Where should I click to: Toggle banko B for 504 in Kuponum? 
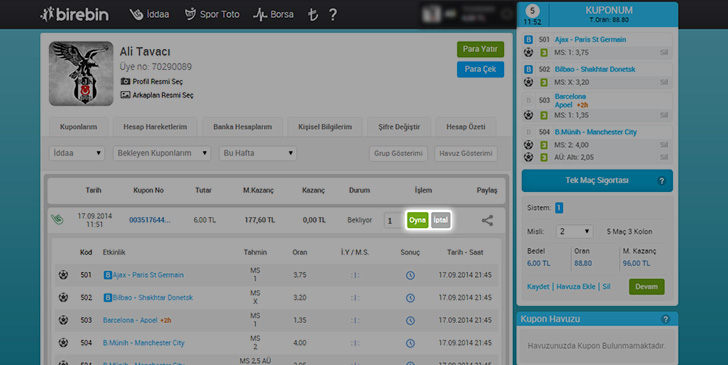pos(528,132)
